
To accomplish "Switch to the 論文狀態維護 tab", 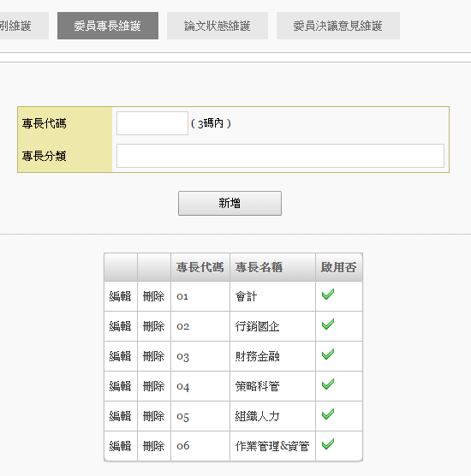I will (x=218, y=26).
